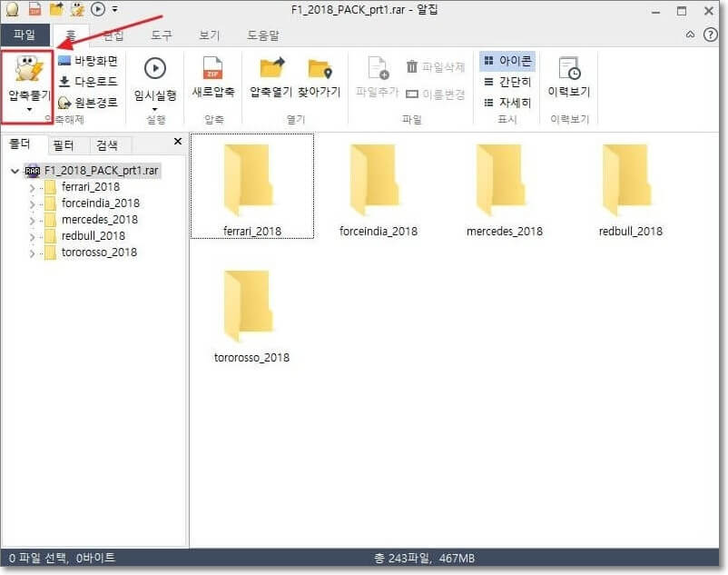This screenshot has height=575, width=728.
Task: Click the quick-access extract icon
Action: pos(77,9)
